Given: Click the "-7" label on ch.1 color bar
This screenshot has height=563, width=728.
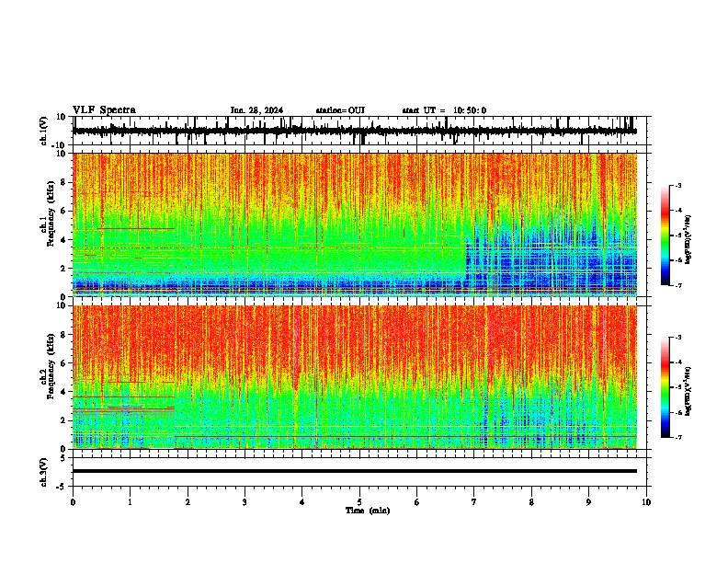Looking at the screenshot, I should (678, 285).
